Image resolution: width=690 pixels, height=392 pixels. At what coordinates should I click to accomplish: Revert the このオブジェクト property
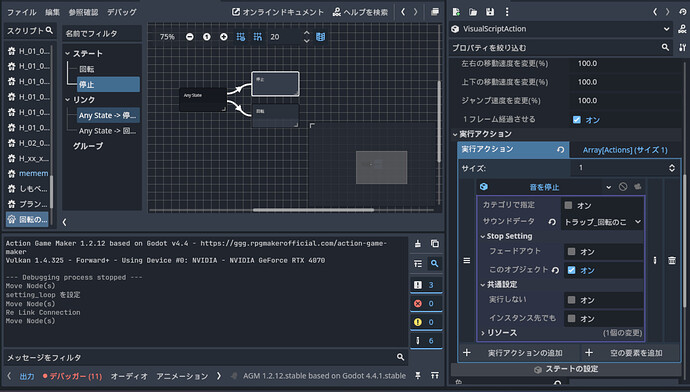pos(555,270)
